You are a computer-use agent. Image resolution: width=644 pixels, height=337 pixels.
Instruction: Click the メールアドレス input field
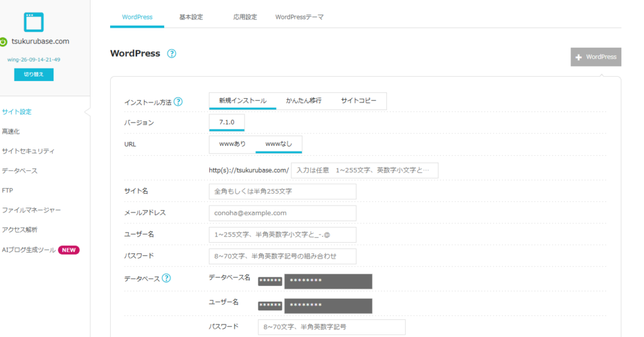282,213
